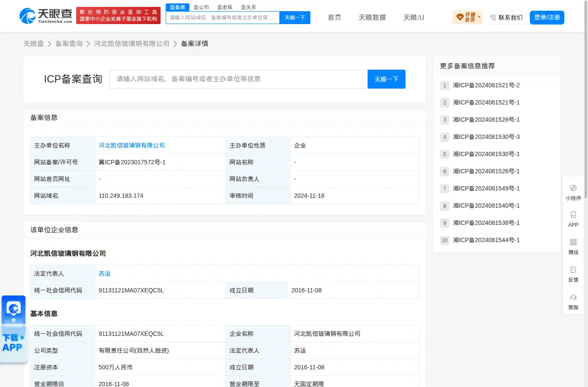The width and height of the screenshot is (588, 387).
Task: Focus the ICP备案查询 search input
Action: [x=238, y=79]
